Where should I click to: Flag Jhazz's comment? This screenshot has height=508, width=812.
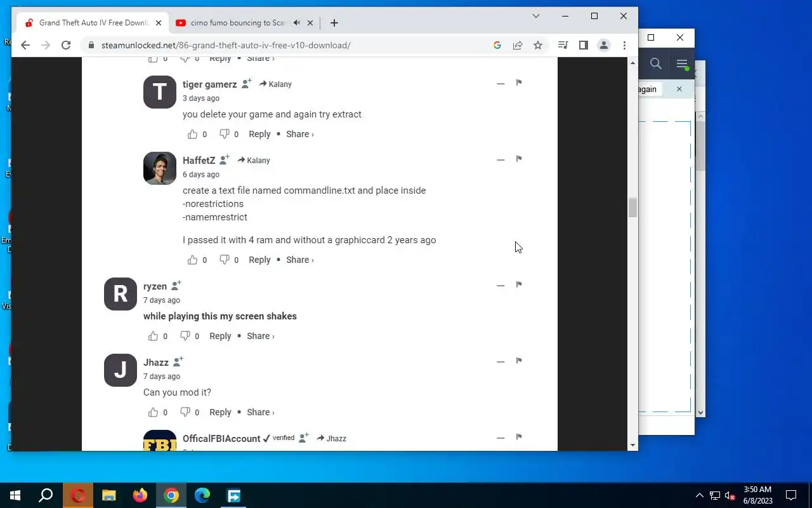click(x=519, y=361)
